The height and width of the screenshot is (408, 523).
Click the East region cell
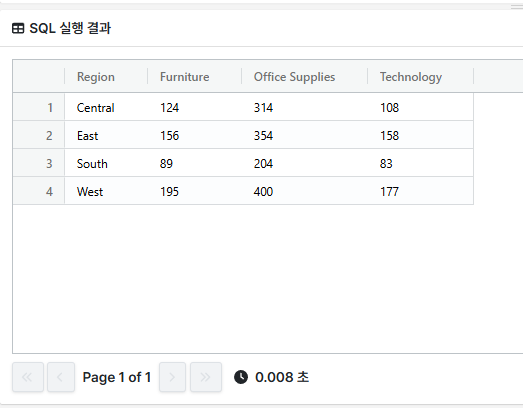click(106, 135)
